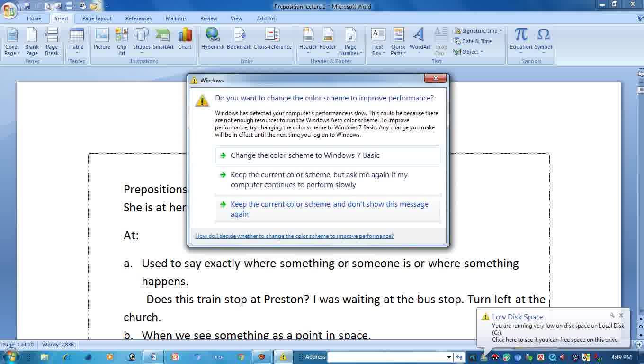Add a Bookmark
The width and height of the screenshot is (644, 364).
tap(239, 39)
